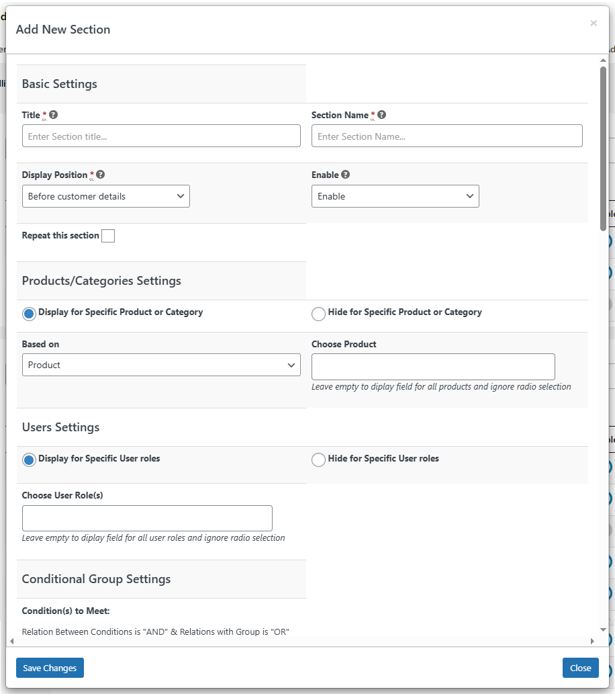Screen dimensions: 615x700
Task: Select Display for Specific Product or Category
Action: (30, 314)
